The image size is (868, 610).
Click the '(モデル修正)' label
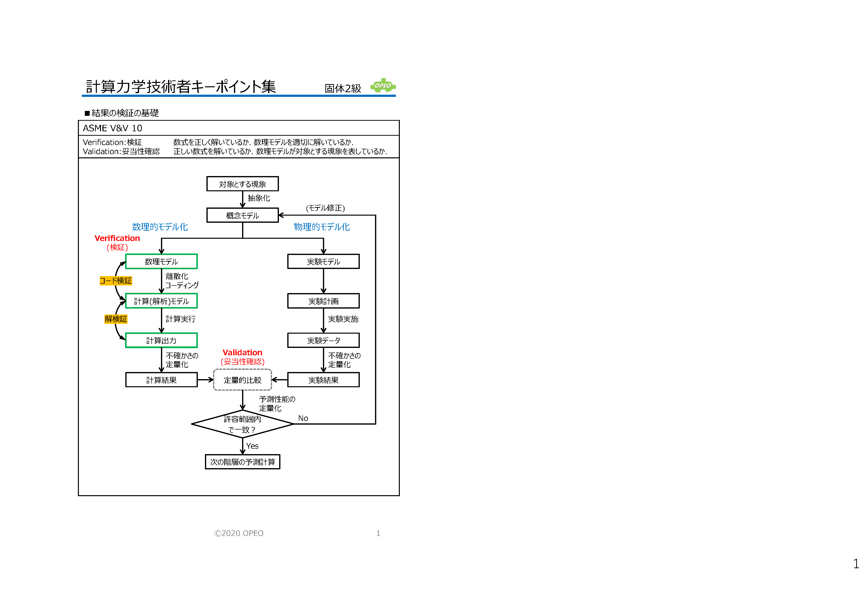pyautogui.click(x=325, y=208)
